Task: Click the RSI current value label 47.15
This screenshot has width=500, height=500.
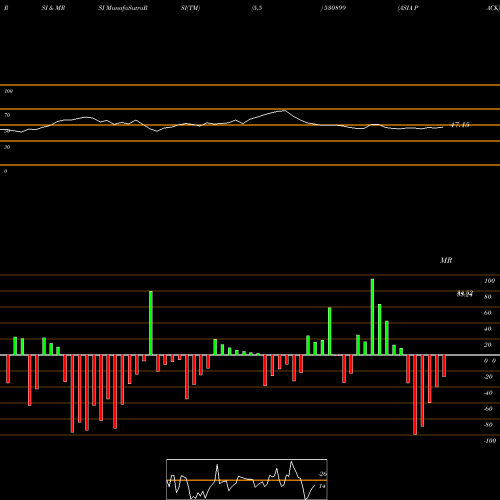Action: pos(460,125)
